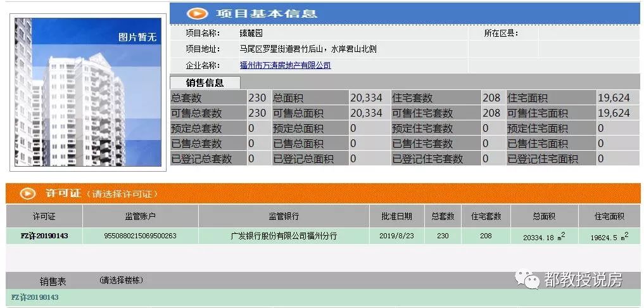Screen dimensions: 644x308
Task: Click the 总套数 column header in permit table
Action: pos(443,216)
